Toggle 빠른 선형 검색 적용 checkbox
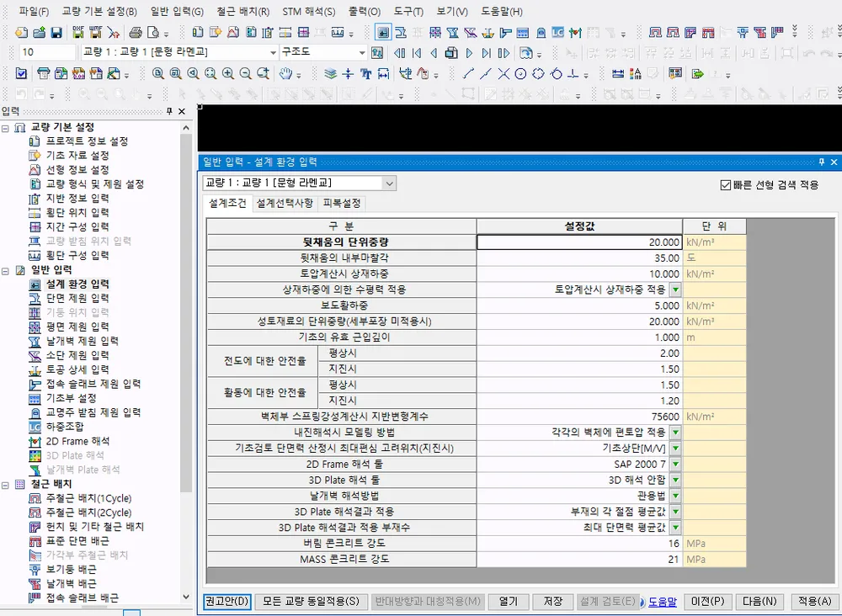The width and height of the screenshot is (842, 616). 726,185
